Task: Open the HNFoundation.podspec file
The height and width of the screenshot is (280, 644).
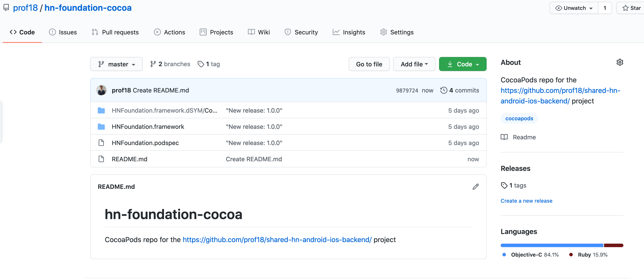Action: tap(145, 143)
